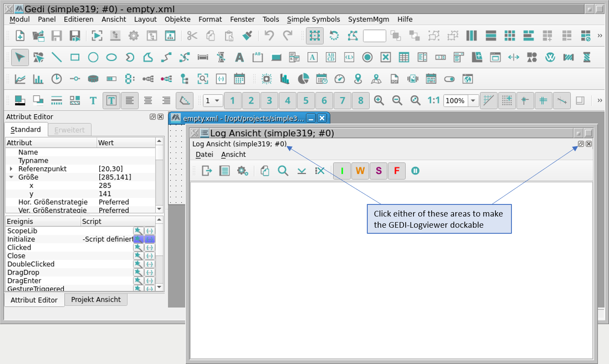Open the 100% zoom level dropdown
The height and width of the screenshot is (364, 609).
(473, 100)
